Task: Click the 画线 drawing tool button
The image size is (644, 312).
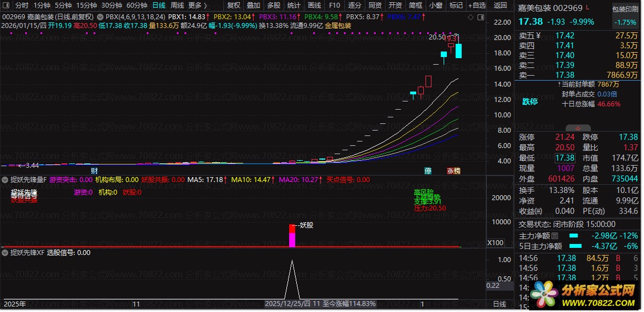Action: (314, 5)
